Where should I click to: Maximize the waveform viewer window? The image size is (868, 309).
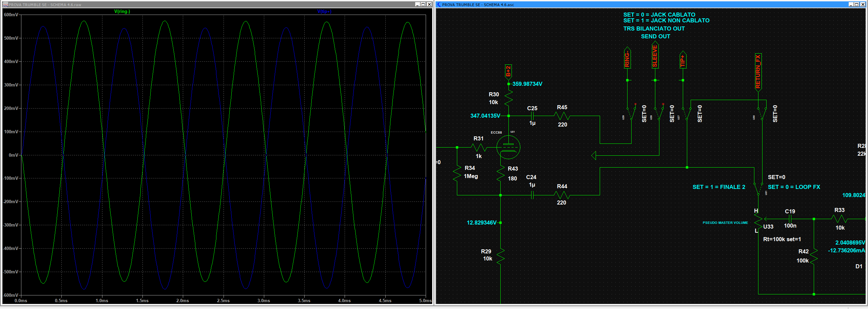[x=423, y=4]
